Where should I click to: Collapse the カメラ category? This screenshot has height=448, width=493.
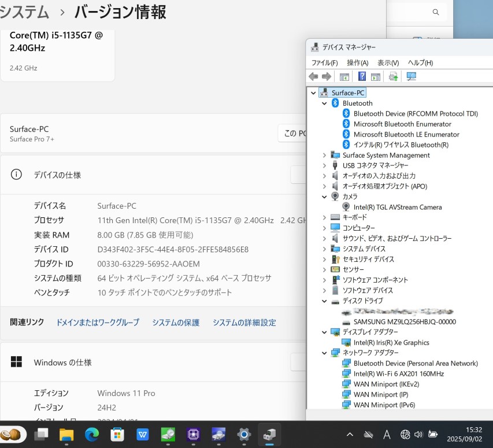pos(324,197)
